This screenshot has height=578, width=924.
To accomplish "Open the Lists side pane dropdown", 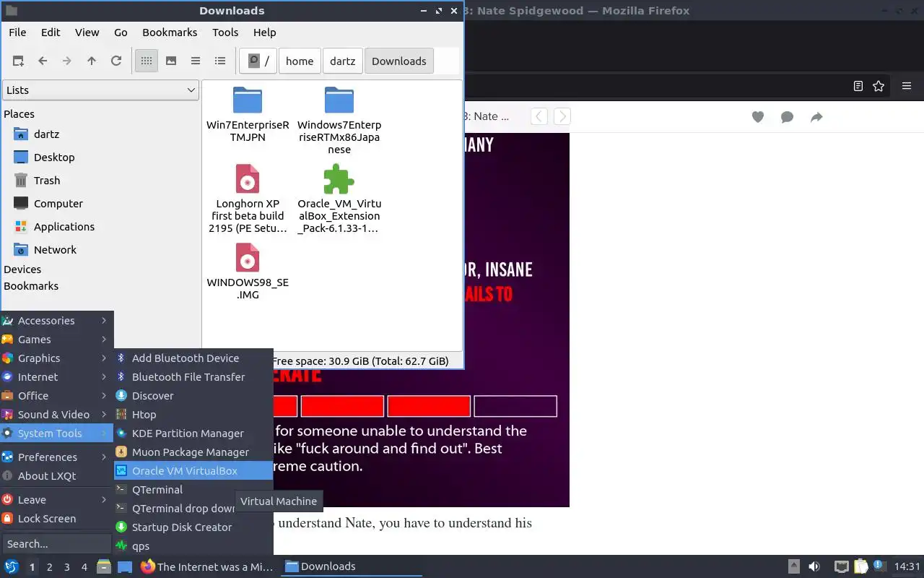I will click(100, 90).
